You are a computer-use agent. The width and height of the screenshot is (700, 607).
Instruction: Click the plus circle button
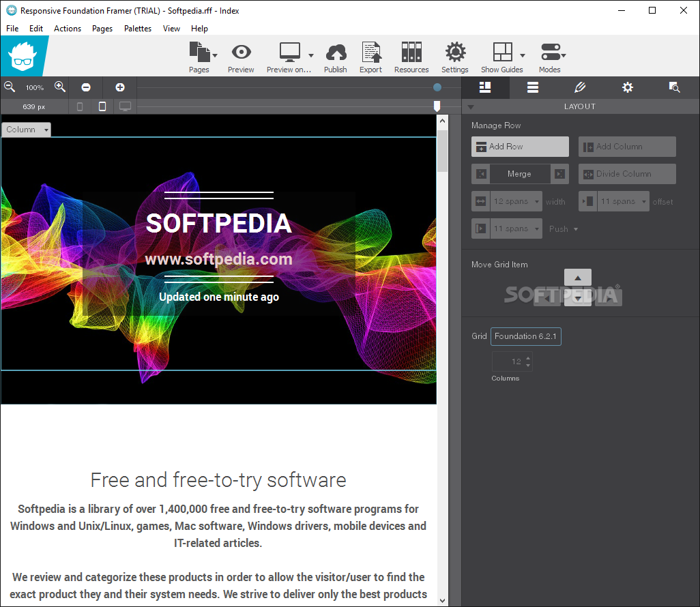(120, 87)
